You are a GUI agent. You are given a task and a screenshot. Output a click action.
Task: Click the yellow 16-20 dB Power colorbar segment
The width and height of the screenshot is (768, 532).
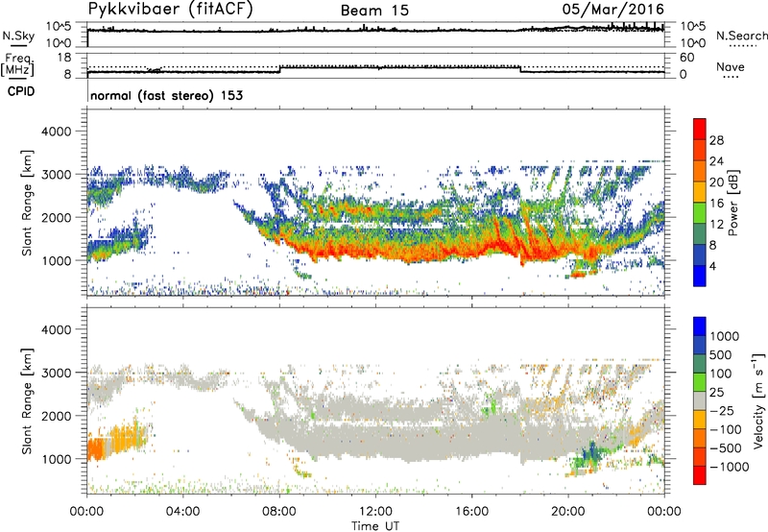[700, 192]
